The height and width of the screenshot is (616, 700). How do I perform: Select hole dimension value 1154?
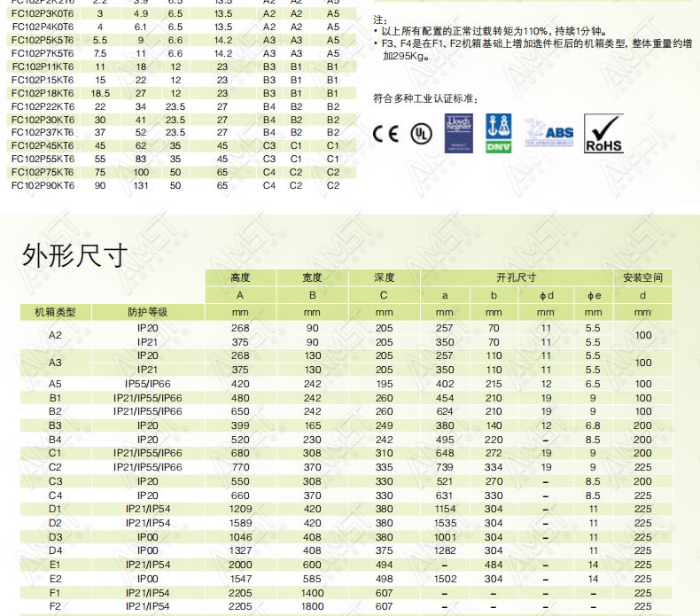point(445,510)
